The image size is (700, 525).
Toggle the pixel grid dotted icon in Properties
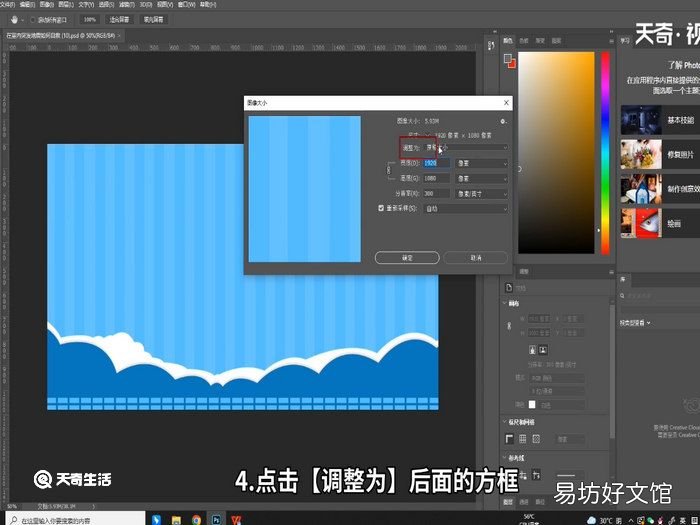(x=536, y=439)
